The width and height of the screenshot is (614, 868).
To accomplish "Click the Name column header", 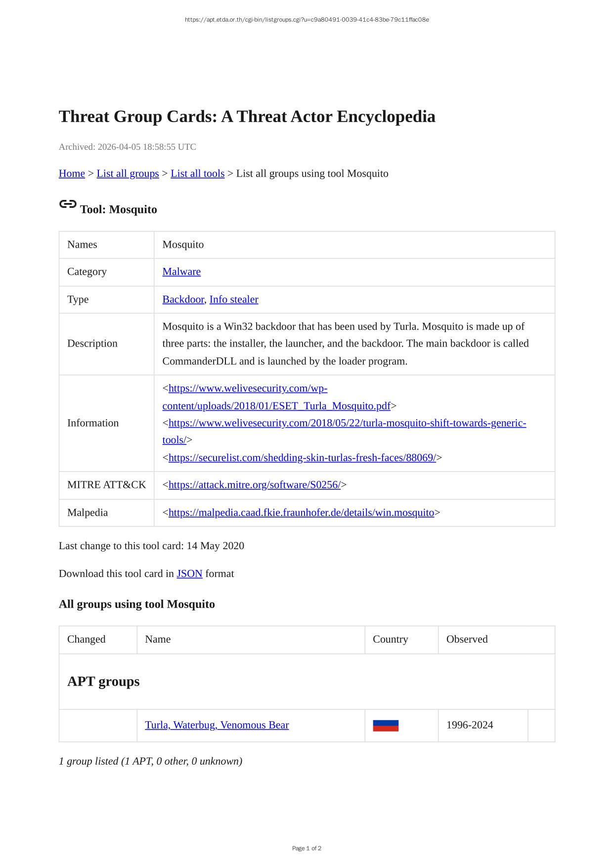I will 158,640.
